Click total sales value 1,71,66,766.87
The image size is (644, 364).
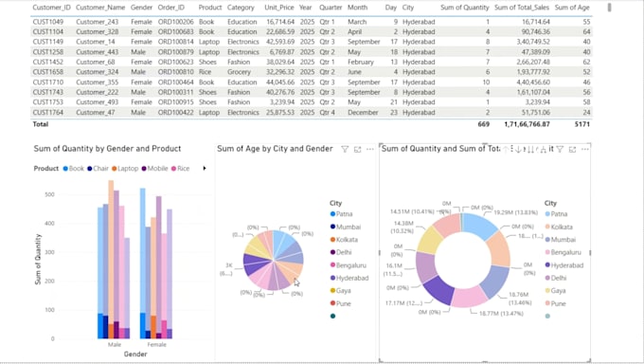coord(527,124)
